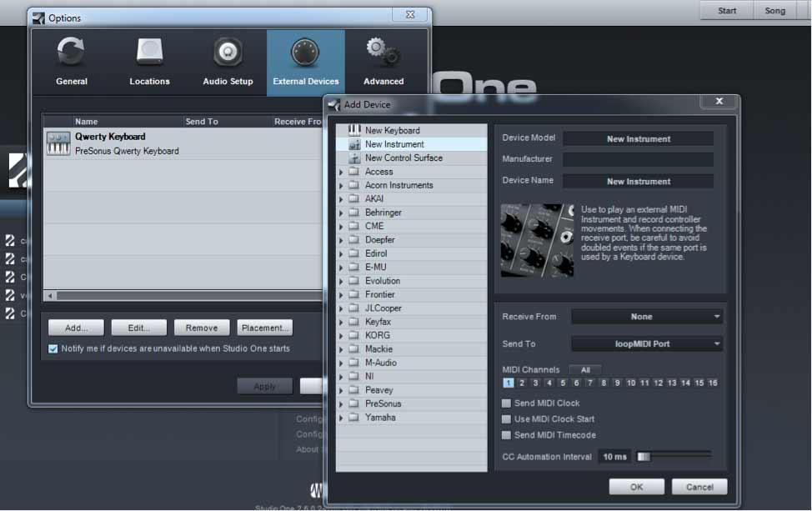Click the CME folder icon
Image resolution: width=812 pixels, height=511 pixels.
(354, 226)
